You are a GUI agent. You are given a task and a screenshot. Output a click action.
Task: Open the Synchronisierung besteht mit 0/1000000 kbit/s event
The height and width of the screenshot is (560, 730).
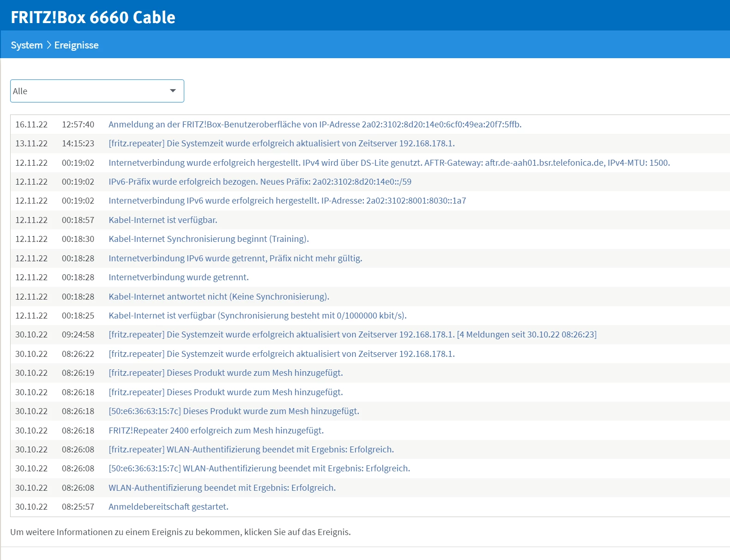point(258,316)
